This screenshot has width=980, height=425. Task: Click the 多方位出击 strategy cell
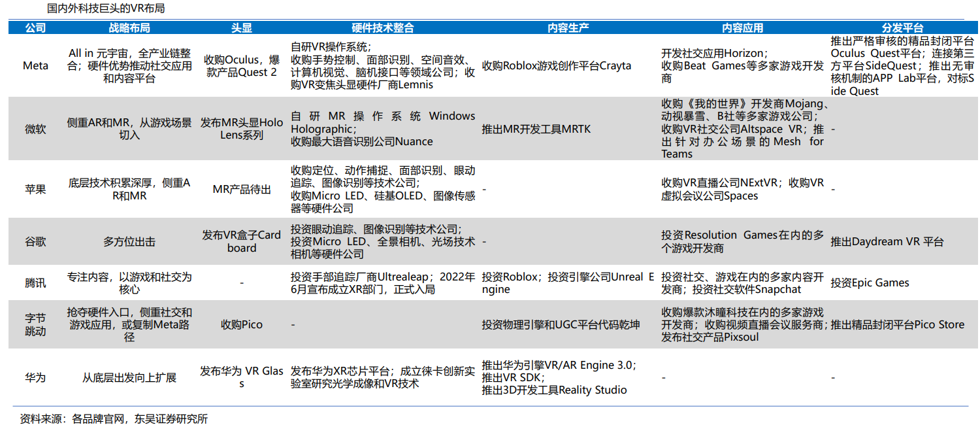(x=129, y=241)
